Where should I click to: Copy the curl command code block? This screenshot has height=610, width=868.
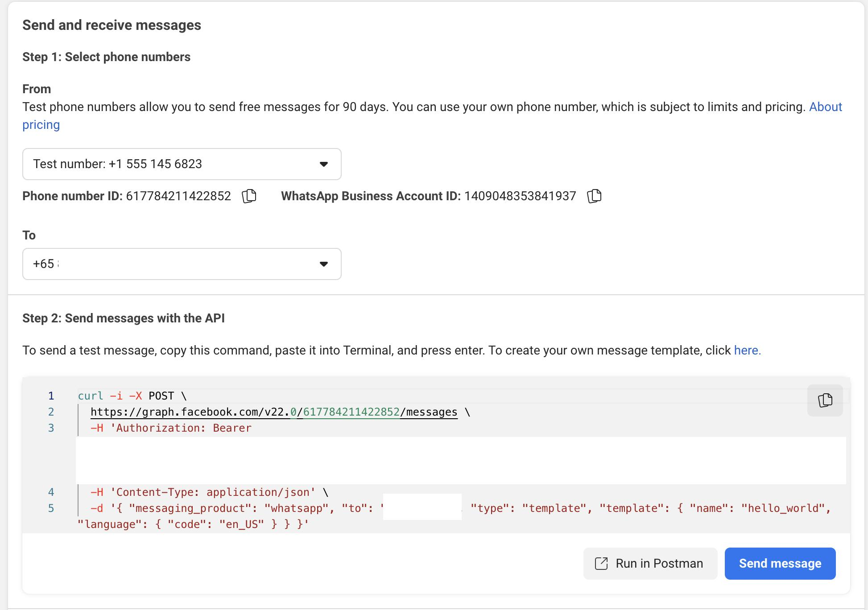coord(825,400)
